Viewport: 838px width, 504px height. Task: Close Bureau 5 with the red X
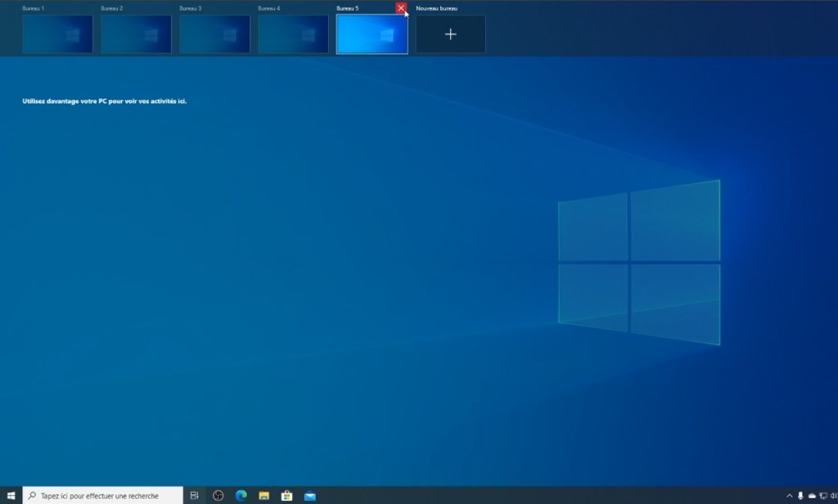click(401, 8)
